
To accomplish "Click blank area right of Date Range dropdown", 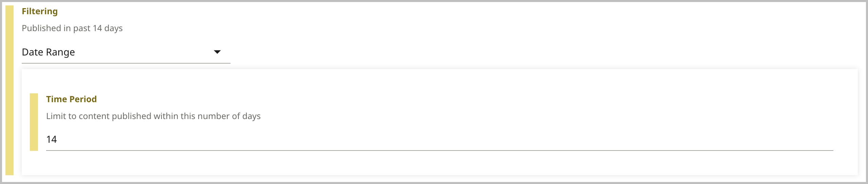I will click(509, 52).
